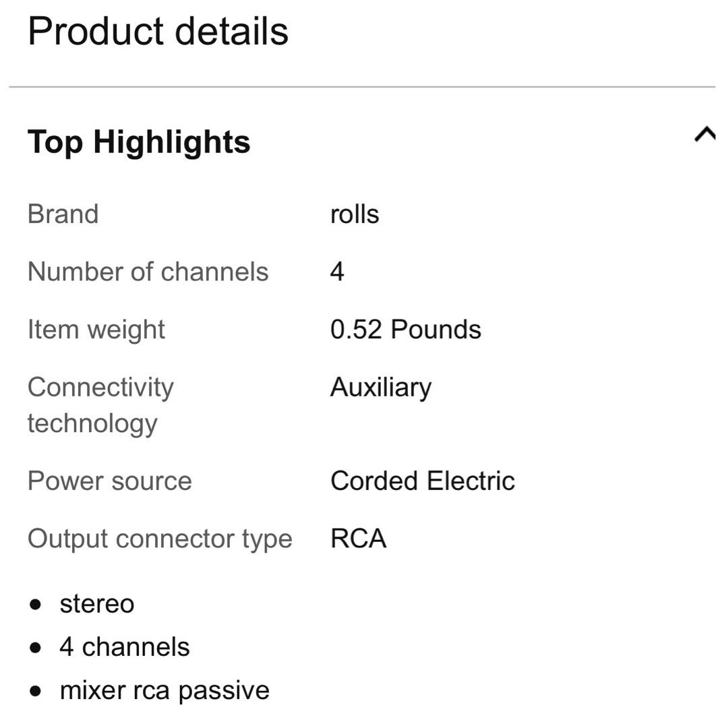
Task: Click the Top Highlights heading
Action: [x=139, y=142]
